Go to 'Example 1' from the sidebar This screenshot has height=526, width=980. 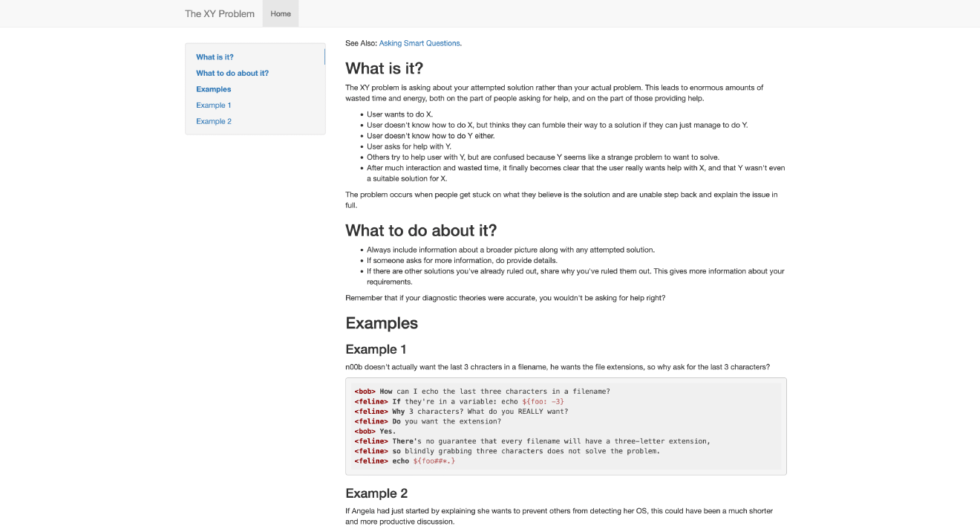214,105
